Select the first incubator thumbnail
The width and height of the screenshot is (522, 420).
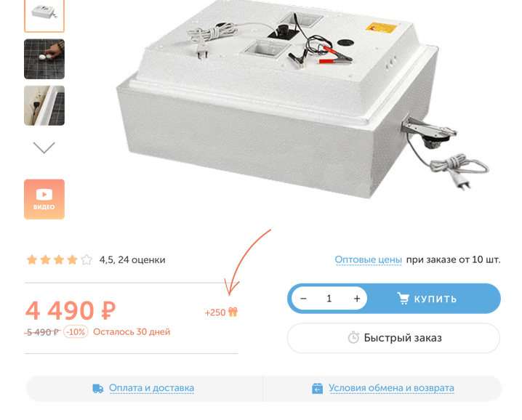click(44, 15)
